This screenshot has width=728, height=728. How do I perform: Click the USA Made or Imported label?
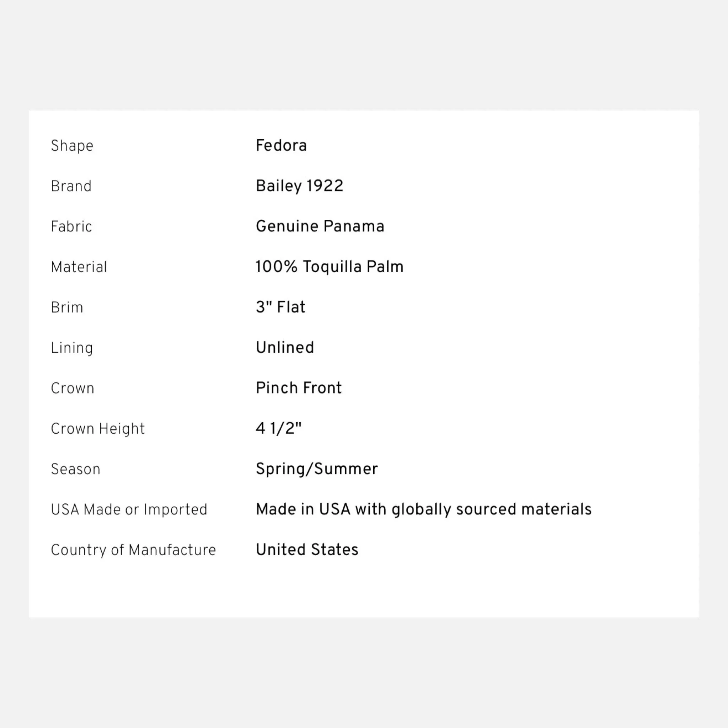(x=129, y=509)
